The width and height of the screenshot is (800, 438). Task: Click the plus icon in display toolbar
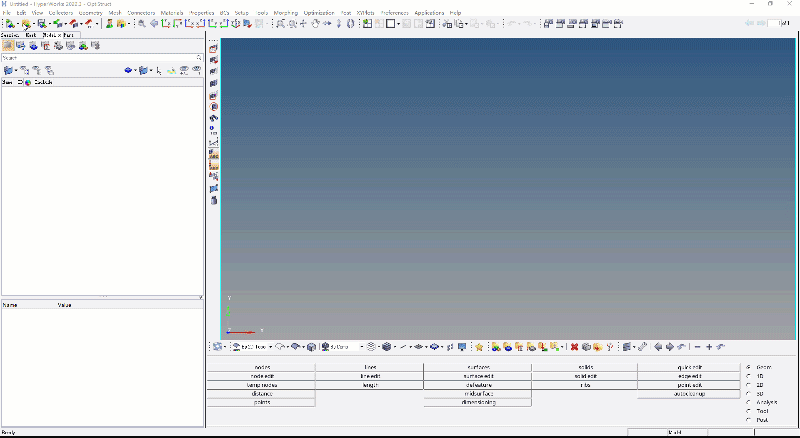click(709, 347)
